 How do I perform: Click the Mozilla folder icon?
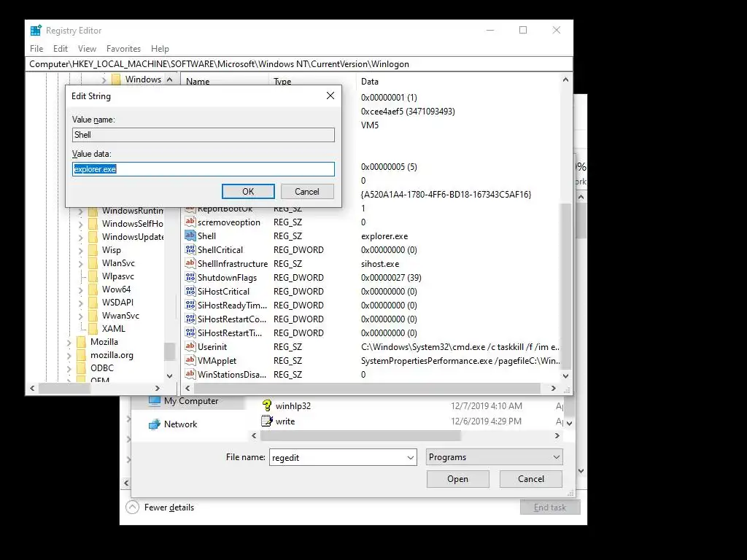[x=82, y=342]
